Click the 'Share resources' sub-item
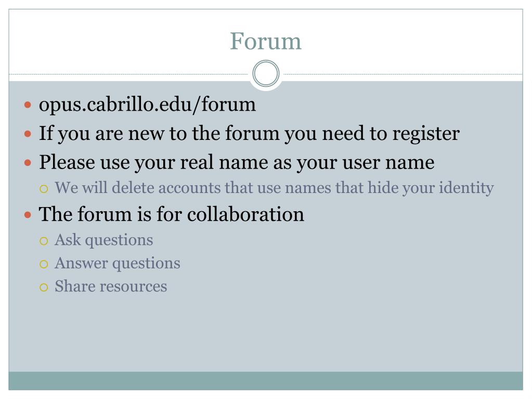Screen dimensions: 532x399 (x=111, y=286)
